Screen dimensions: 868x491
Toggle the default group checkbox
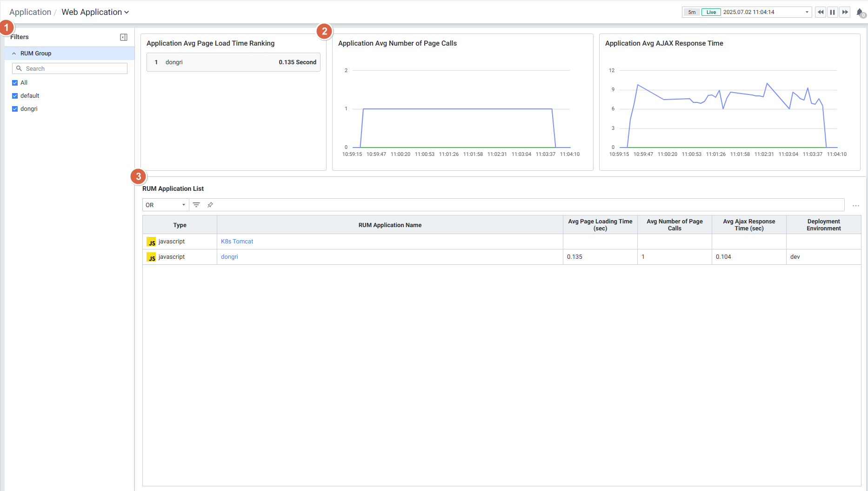pyautogui.click(x=15, y=96)
